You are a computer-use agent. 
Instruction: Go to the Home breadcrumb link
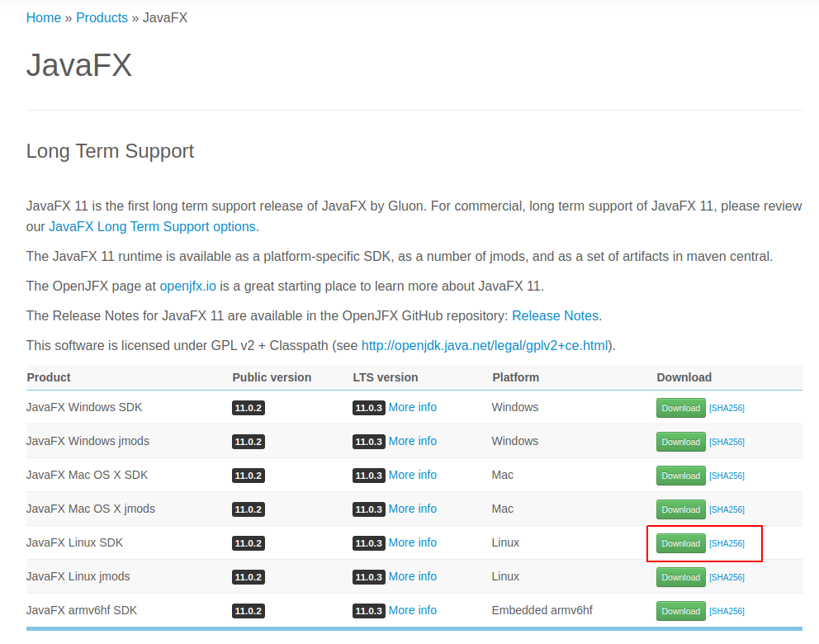point(44,18)
